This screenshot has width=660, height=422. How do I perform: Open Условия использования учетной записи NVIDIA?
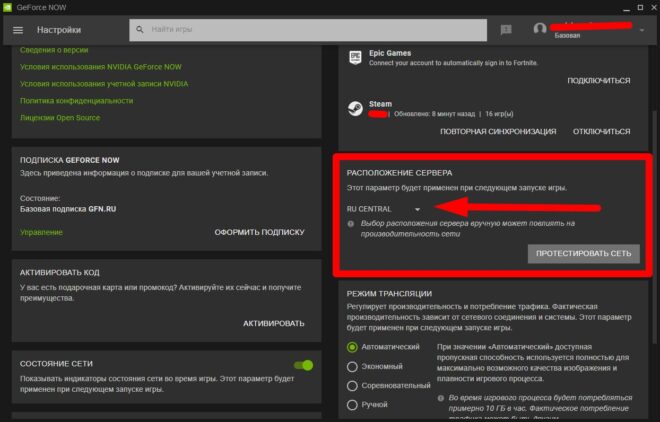click(104, 84)
